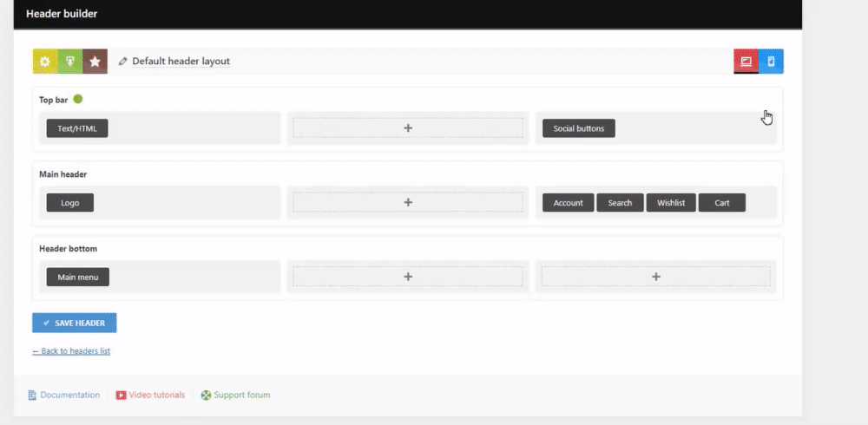Image resolution: width=868 pixels, height=425 pixels.
Task: Select the Account element
Action: tap(568, 203)
